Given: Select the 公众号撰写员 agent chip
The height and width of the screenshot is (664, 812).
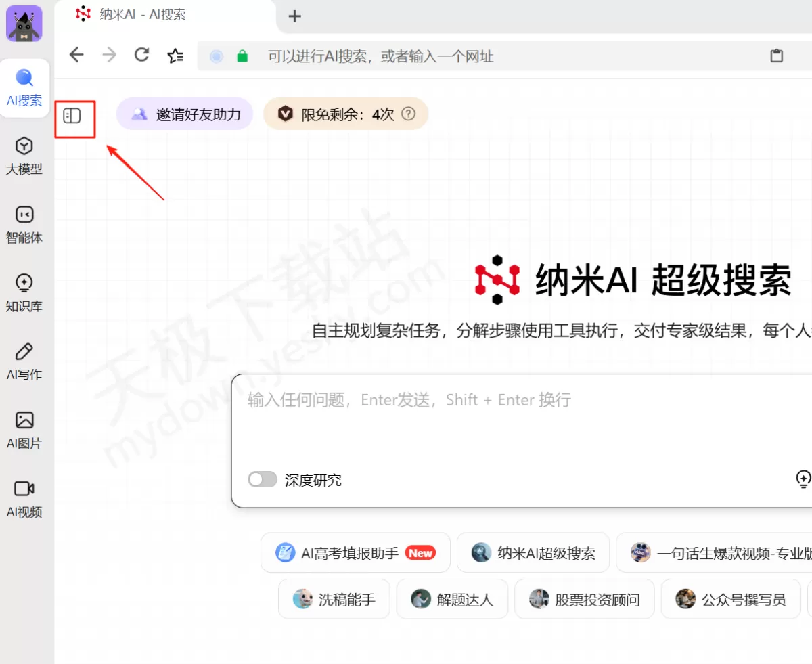Looking at the screenshot, I should [731, 599].
